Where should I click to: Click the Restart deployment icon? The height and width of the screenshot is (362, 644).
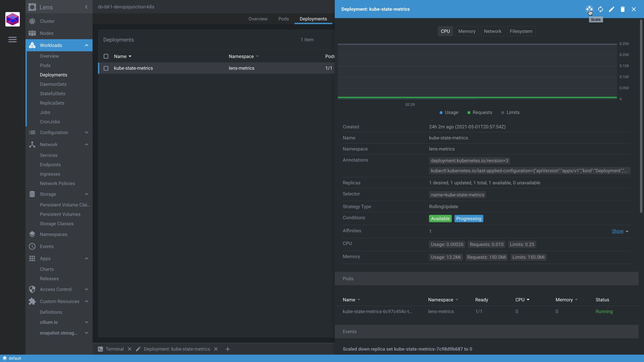pos(600,9)
